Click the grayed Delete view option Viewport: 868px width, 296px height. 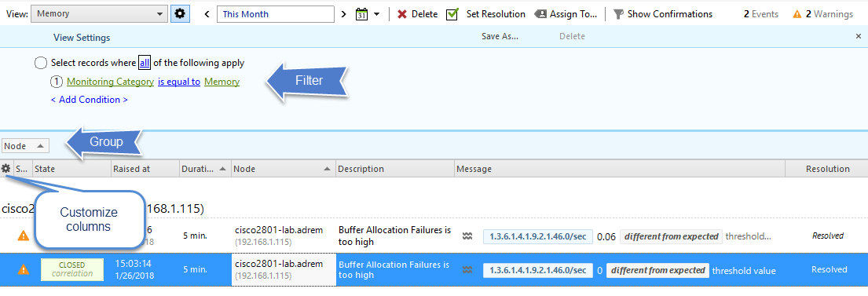point(572,37)
